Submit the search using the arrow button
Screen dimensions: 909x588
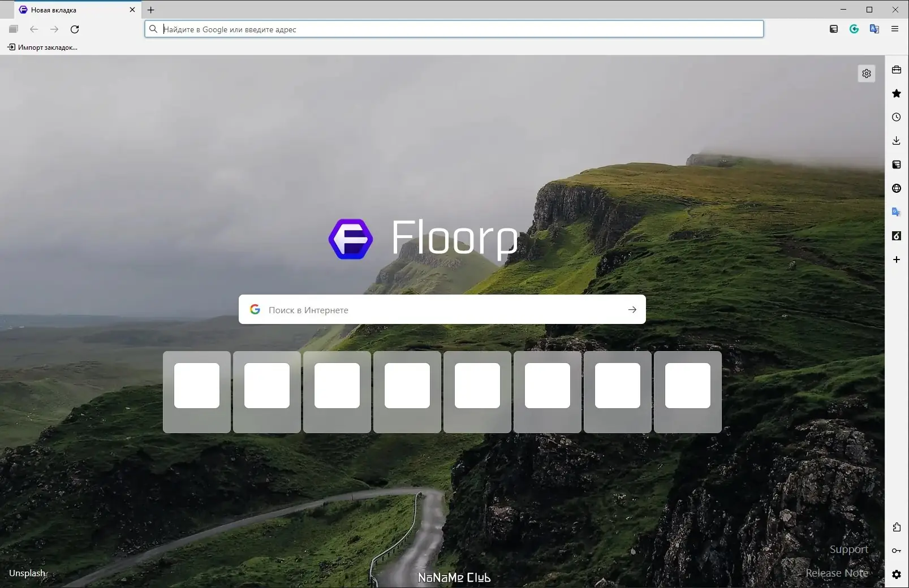pos(632,309)
